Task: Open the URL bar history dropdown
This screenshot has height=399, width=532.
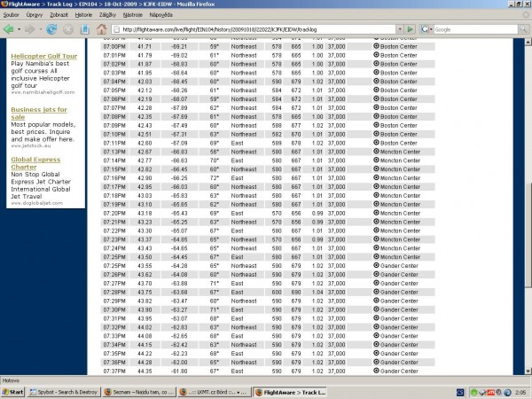Action: [400, 29]
